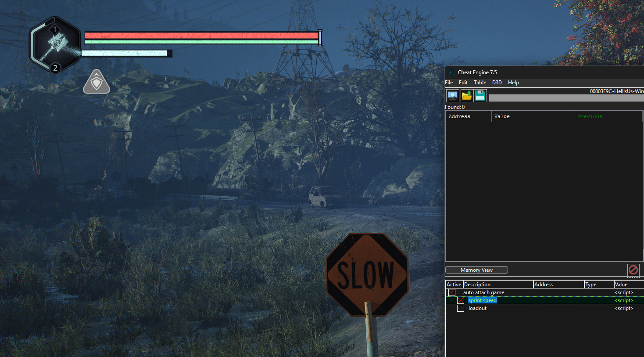Click the <script> value of loadout

click(624, 308)
